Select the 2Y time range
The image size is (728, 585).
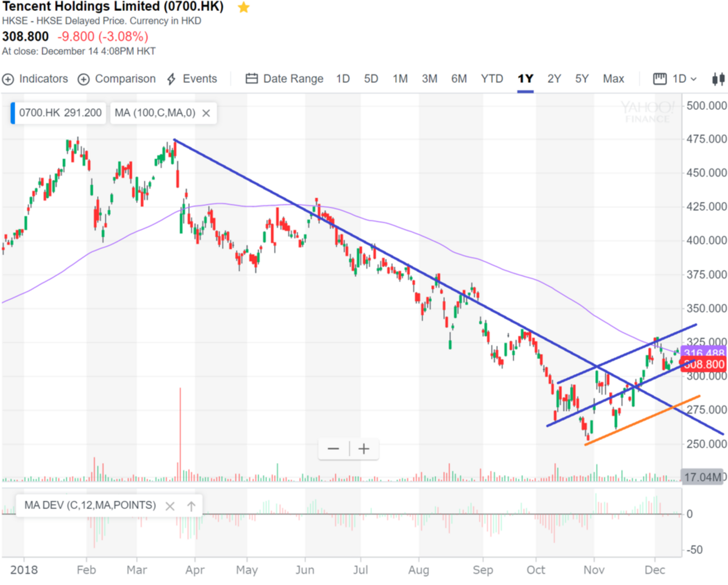point(554,79)
